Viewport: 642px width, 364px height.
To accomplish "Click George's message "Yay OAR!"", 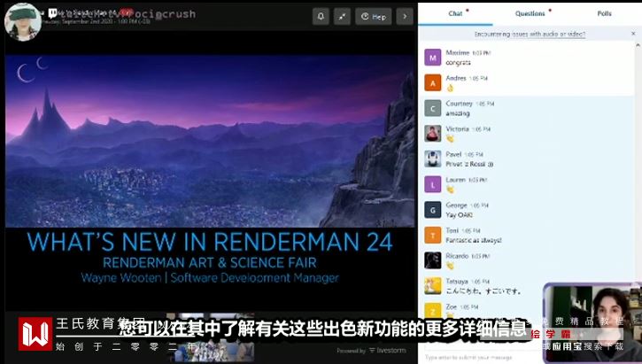I will click(x=459, y=215).
